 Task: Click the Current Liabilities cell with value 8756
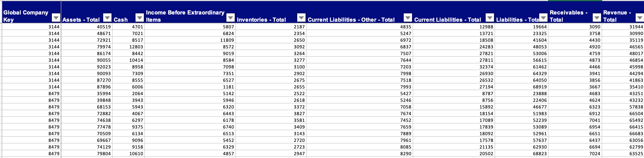pos(454,100)
